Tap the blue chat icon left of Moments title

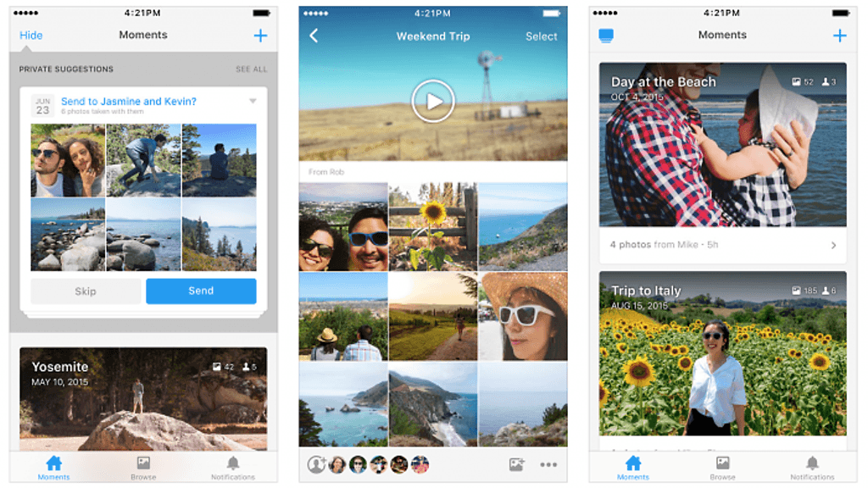pos(606,36)
